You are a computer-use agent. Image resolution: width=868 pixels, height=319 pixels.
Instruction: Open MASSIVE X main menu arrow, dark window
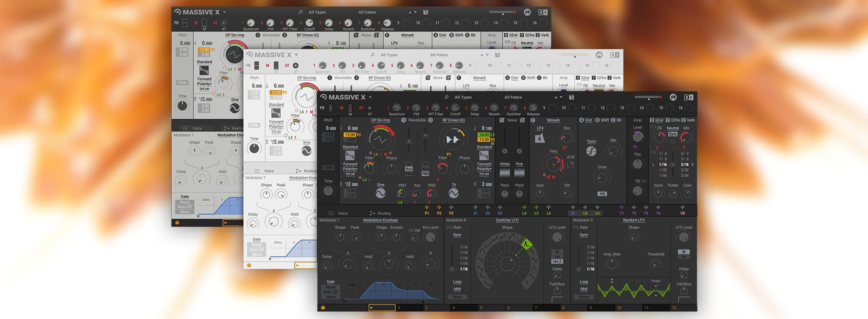coord(370,97)
